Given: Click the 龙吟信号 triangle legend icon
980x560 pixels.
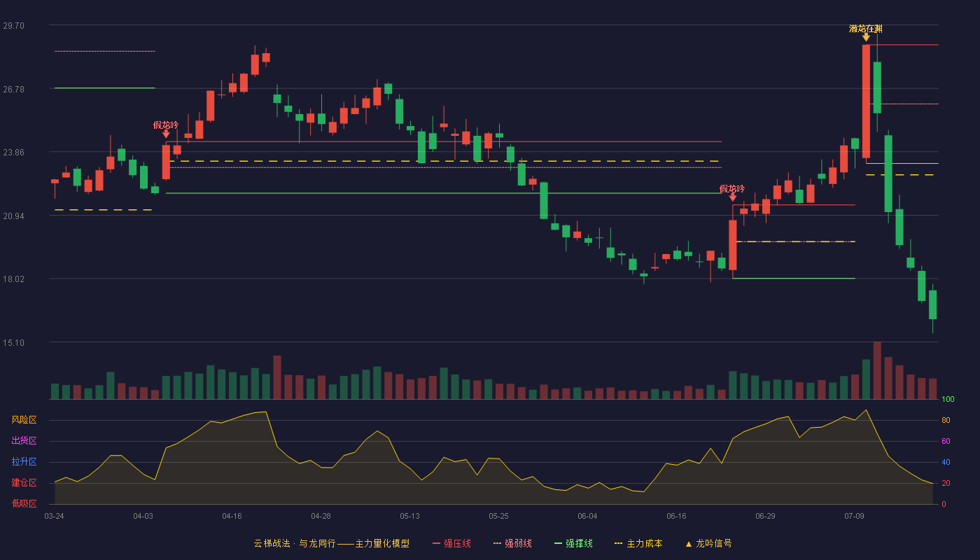Looking at the screenshot, I should coord(689,544).
